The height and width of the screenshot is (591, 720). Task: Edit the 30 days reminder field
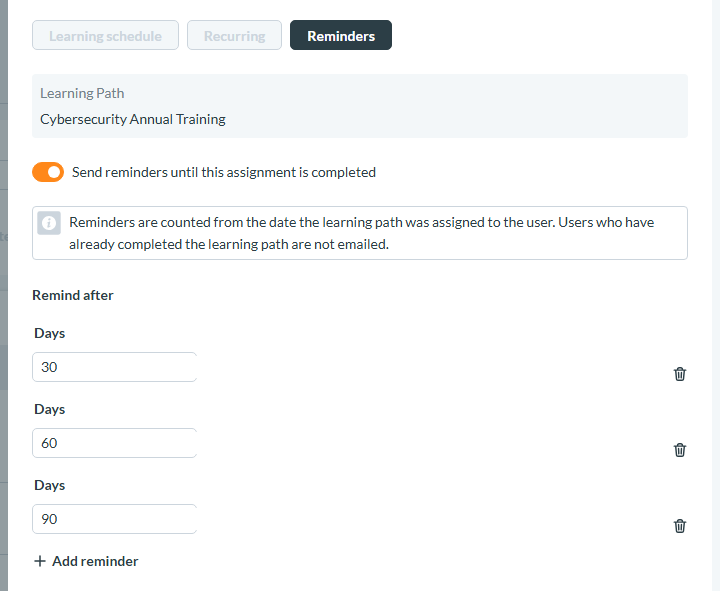pos(114,367)
